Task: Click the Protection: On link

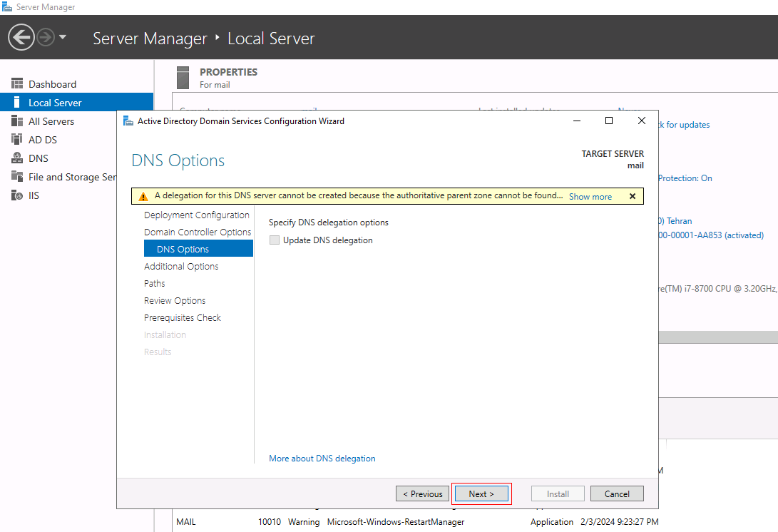Action: [x=685, y=178]
